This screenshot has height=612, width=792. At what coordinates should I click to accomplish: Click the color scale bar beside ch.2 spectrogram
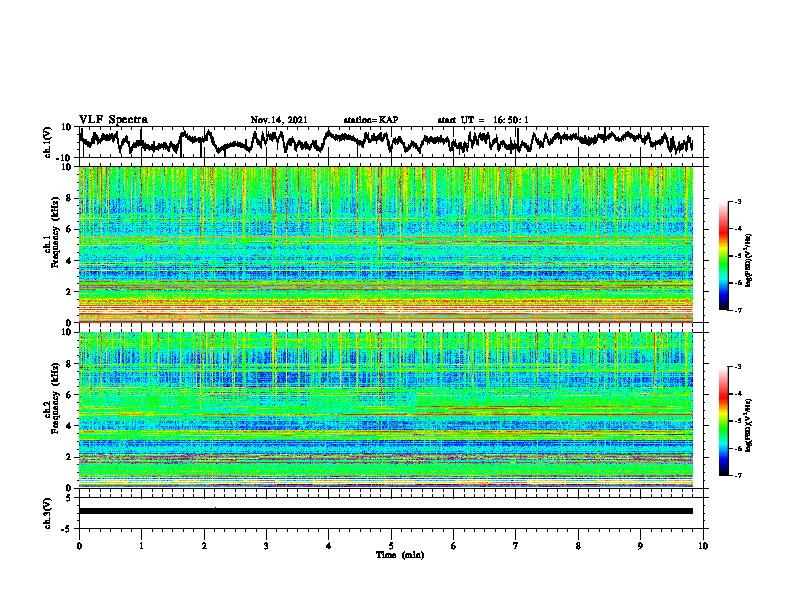pos(723,421)
